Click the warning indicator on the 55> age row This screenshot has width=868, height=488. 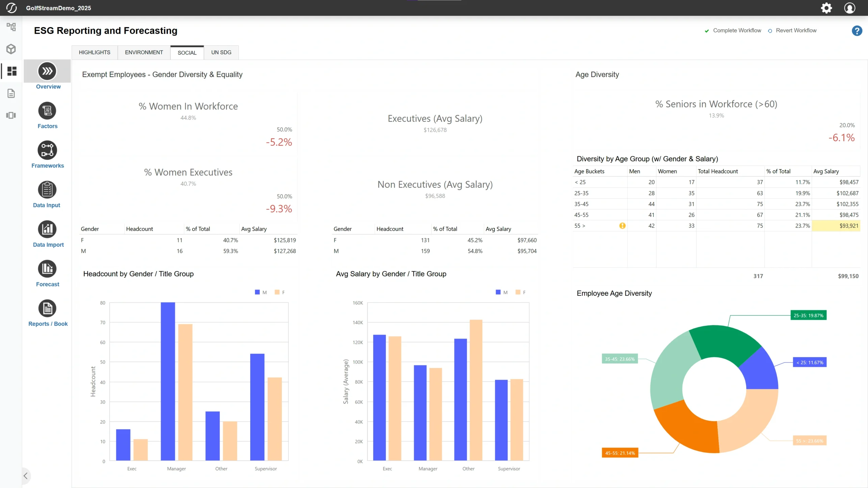pos(623,226)
